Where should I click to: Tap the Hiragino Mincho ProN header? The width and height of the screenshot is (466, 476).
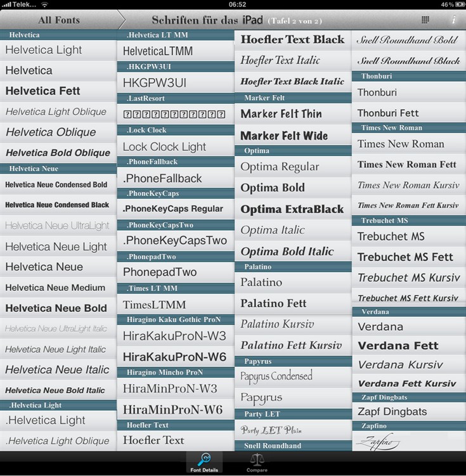click(176, 373)
